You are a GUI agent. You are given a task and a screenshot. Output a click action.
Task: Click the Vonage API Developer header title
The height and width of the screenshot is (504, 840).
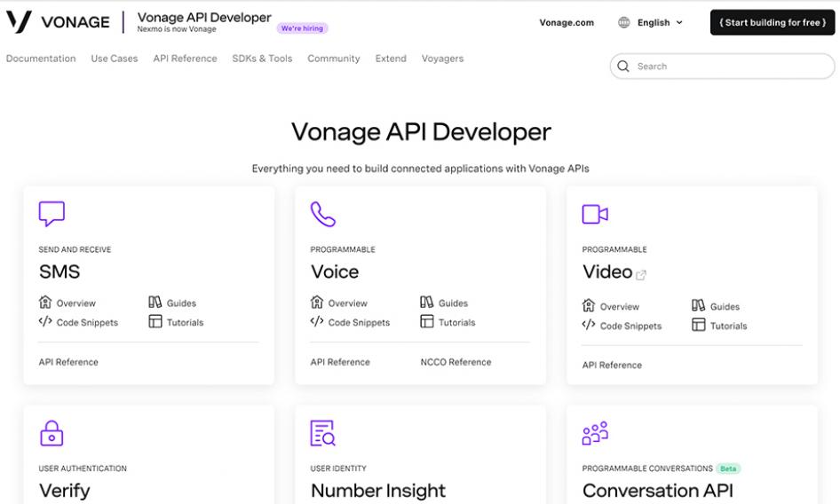coord(204,17)
